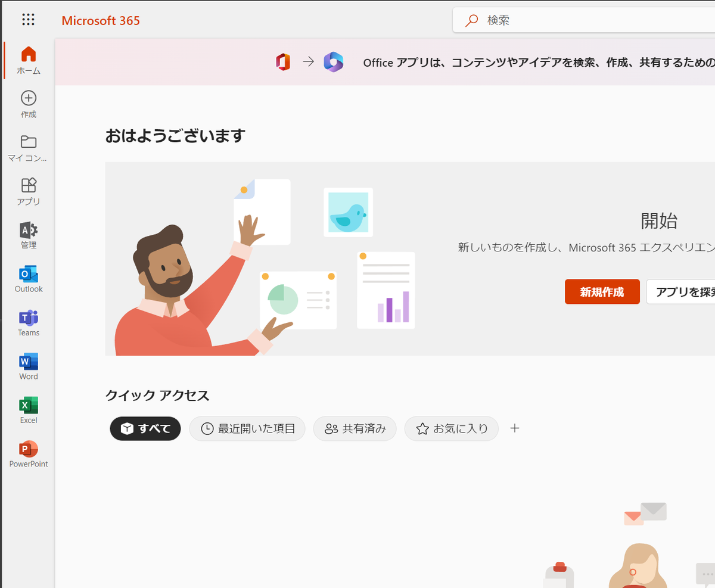Launch PowerPoint from sidebar
The height and width of the screenshot is (588, 715).
click(x=29, y=454)
